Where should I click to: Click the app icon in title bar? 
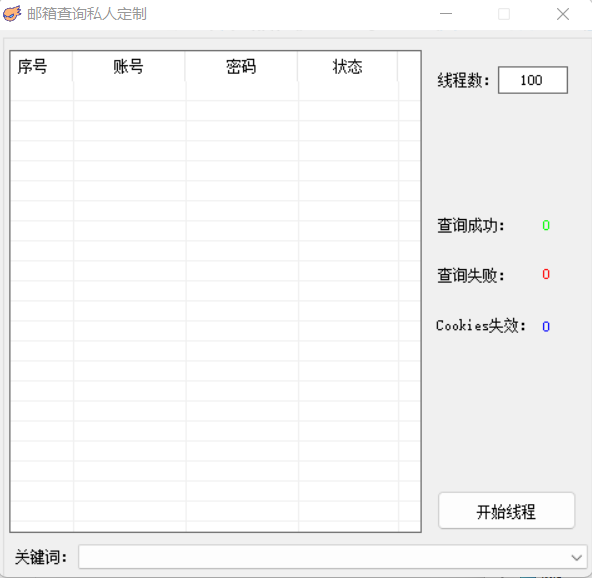pos(12,14)
